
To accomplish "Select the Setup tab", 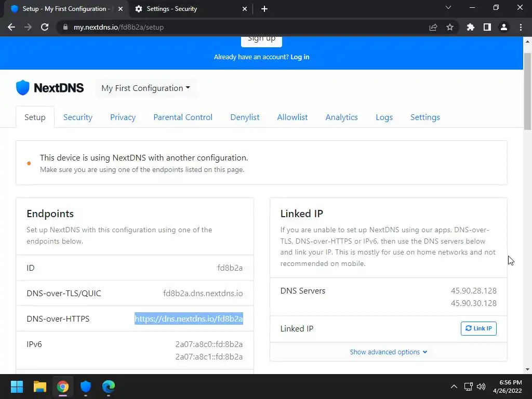I will point(35,117).
